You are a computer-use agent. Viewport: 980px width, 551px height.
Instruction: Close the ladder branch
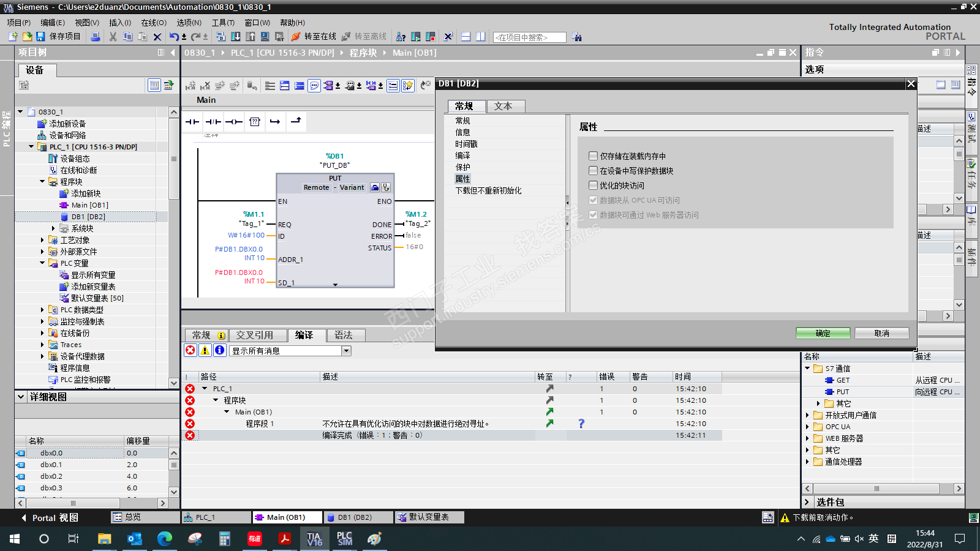[296, 121]
